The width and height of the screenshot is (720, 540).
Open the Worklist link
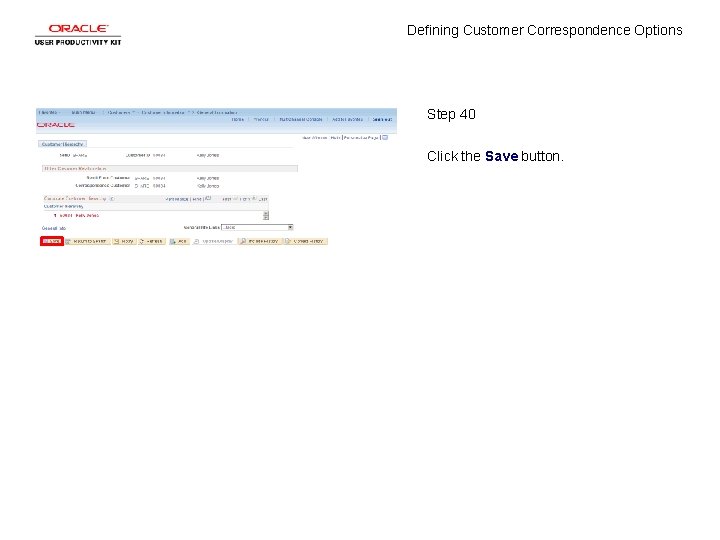tap(261, 119)
